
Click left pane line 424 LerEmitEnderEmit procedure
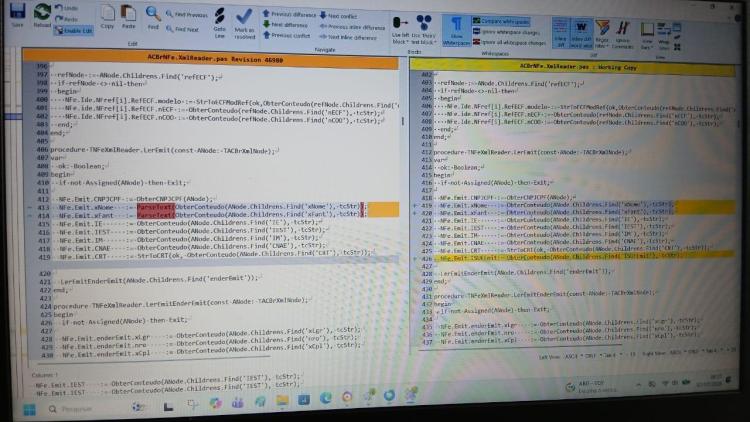click(180, 303)
